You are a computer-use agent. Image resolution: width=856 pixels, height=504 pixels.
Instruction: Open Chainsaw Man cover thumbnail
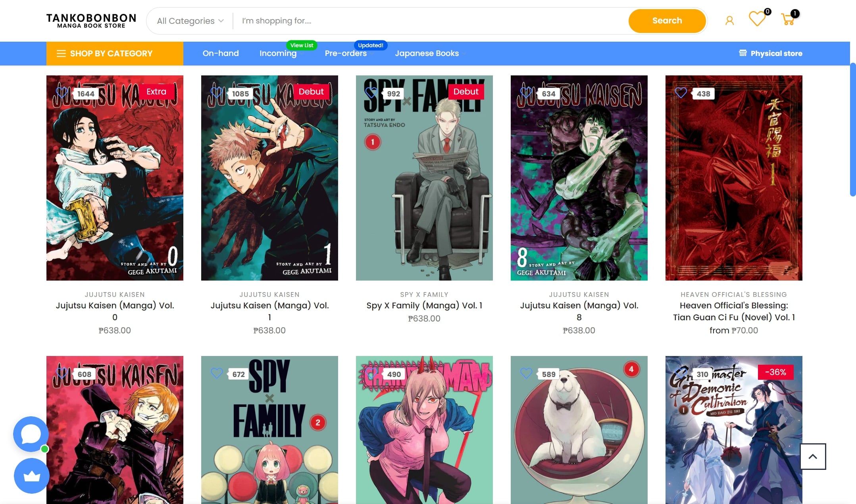point(424,430)
